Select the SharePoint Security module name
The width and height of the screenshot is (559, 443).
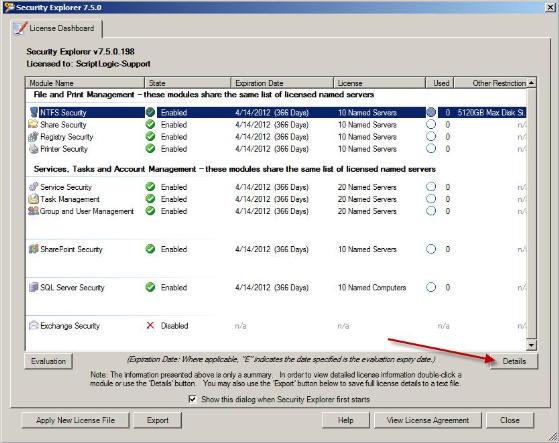click(x=71, y=249)
